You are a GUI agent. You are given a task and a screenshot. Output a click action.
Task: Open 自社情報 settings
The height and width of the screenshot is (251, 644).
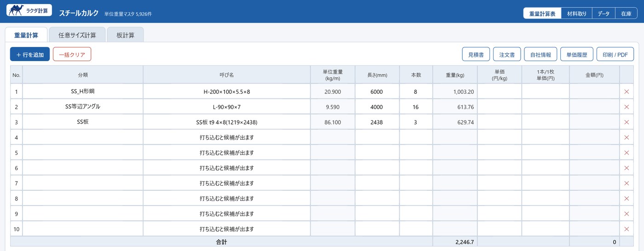tap(540, 54)
